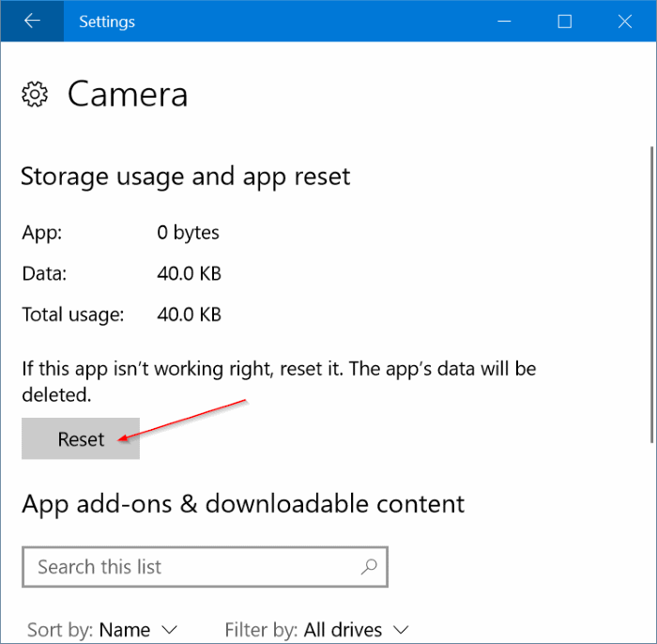Click the 'Data:' label

pyautogui.click(x=44, y=273)
